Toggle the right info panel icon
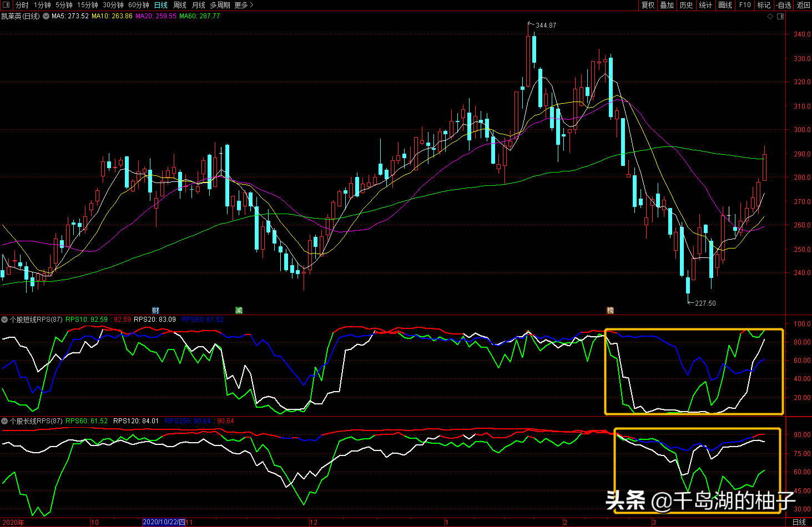 [x=780, y=17]
